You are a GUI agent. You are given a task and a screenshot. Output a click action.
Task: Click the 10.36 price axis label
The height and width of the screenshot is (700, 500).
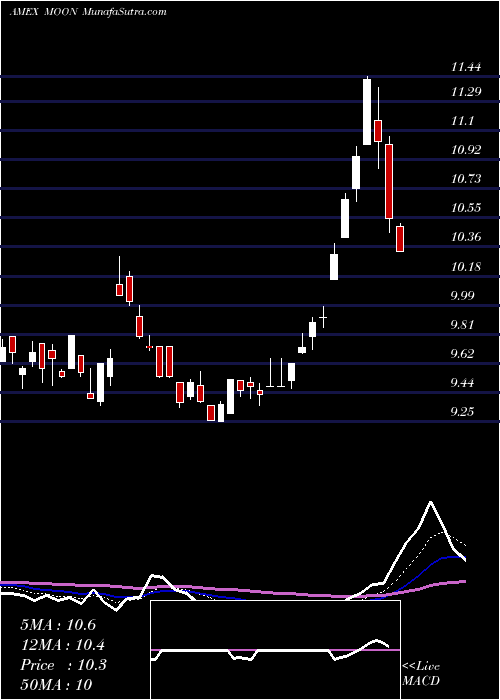point(466,237)
